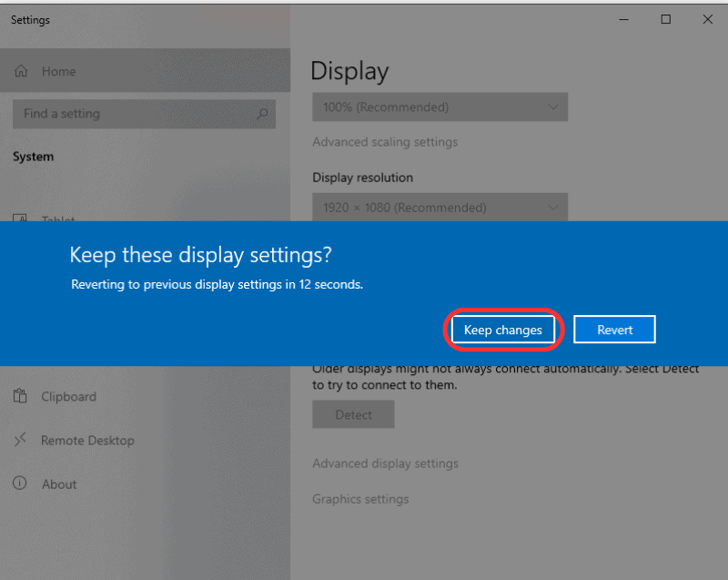
Task: Click the Home house icon in sidebar
Action: 21,71
